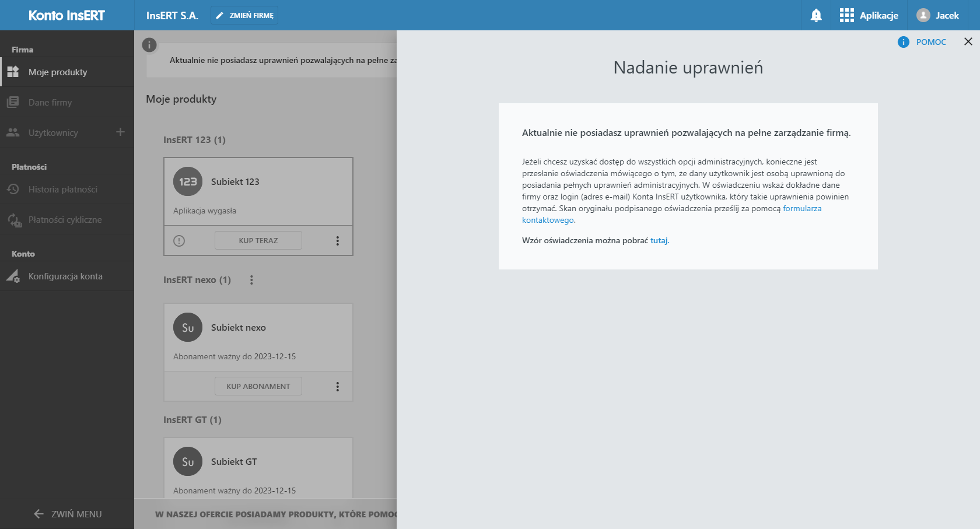Click the Subiekt GT Su logo
This screenshot has height=529, width=980.
188,461
